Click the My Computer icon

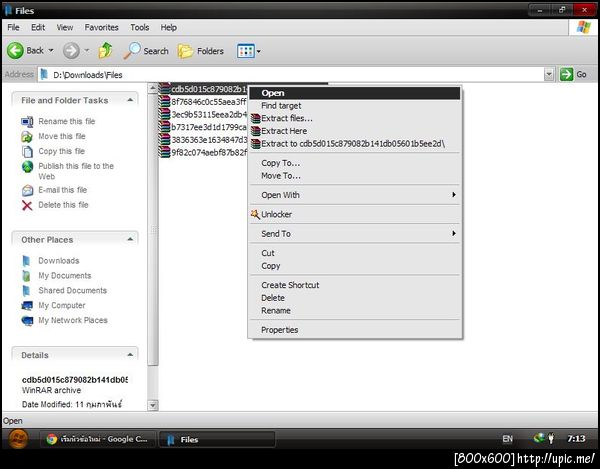click(27, 305)
